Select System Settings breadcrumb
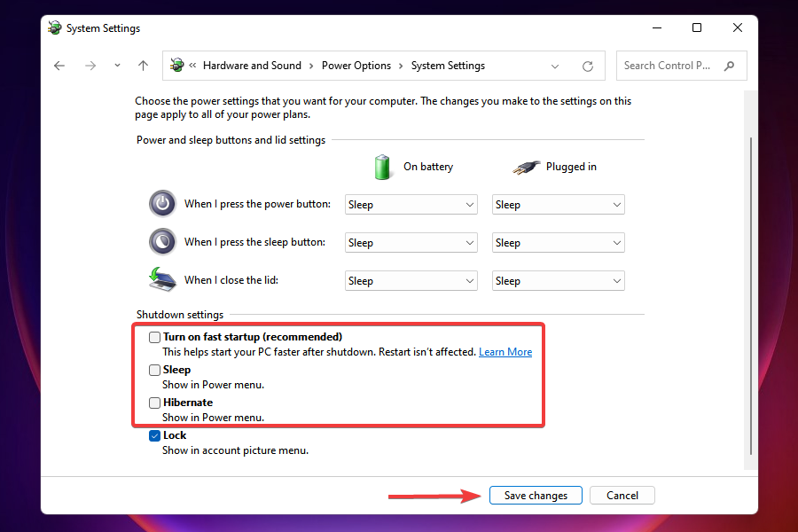The image size is (798, 532). pos(448,66)
